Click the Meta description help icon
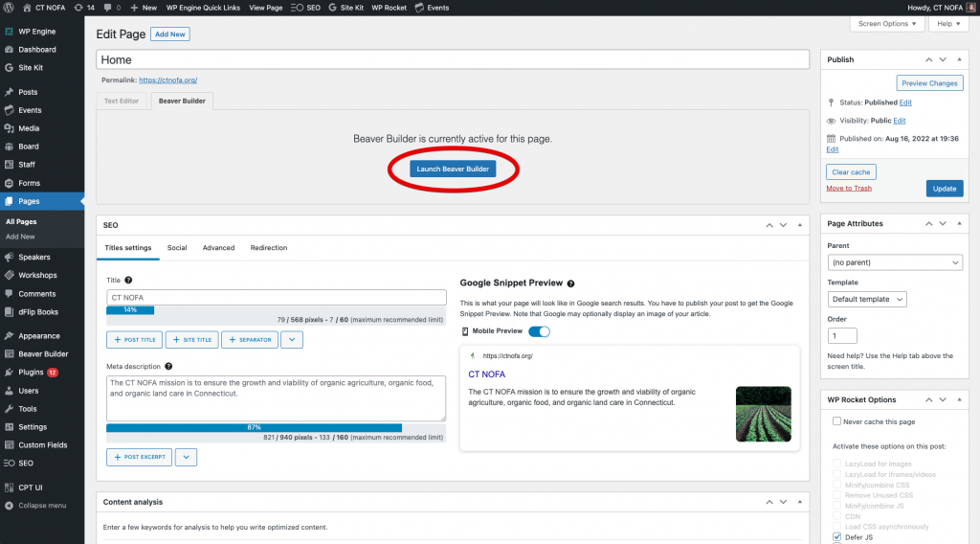Viewport: 980px width, 544px height. [x=168, y=367]
